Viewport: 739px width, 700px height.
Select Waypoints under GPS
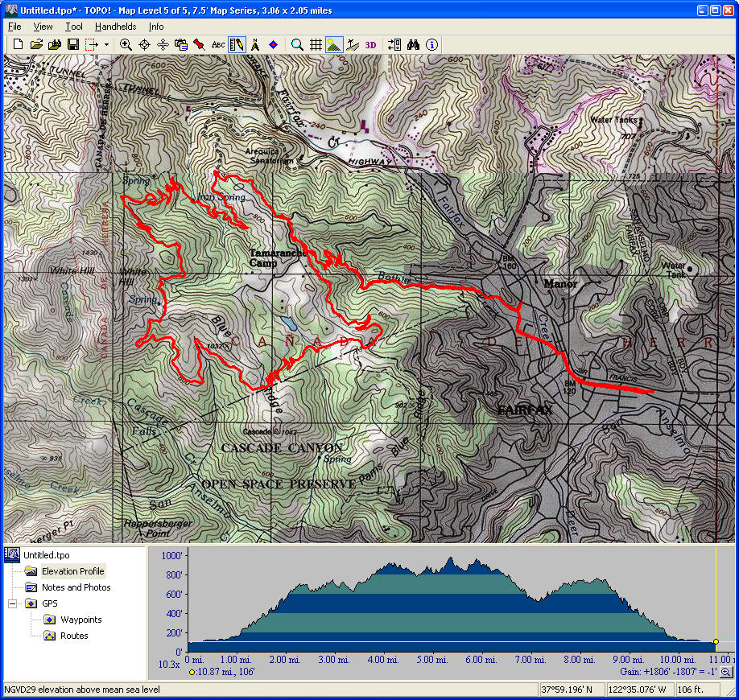(81, 620)
